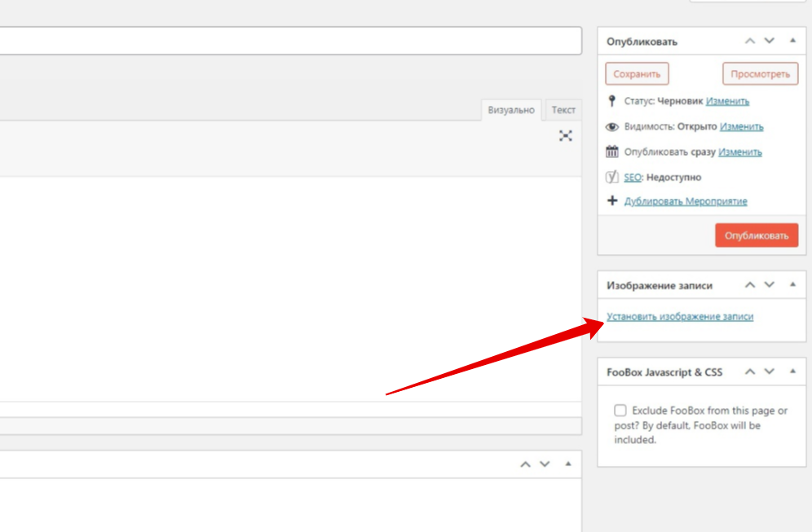This screenshot has height=532, width=812.
Task: Click Изменить link next to Опубликовать сразу
Action: [x=740, y=152]
